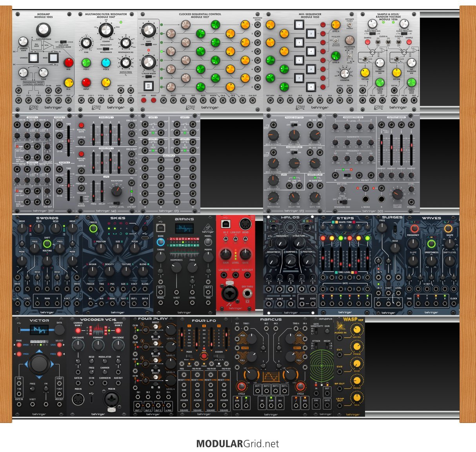This screenshot has width=476, height=452.
Task: Click the Master Volume knob on module 305
Action: click(397, 194)
